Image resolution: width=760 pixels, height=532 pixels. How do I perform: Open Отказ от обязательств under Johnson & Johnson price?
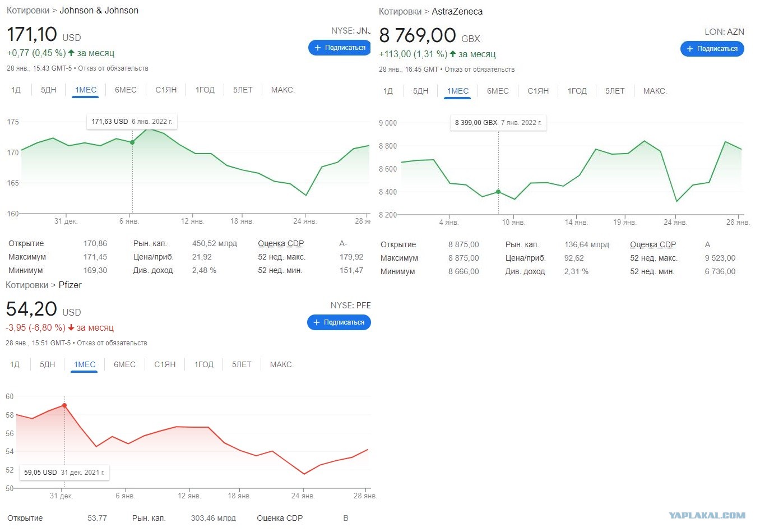(x=113, y=68)
